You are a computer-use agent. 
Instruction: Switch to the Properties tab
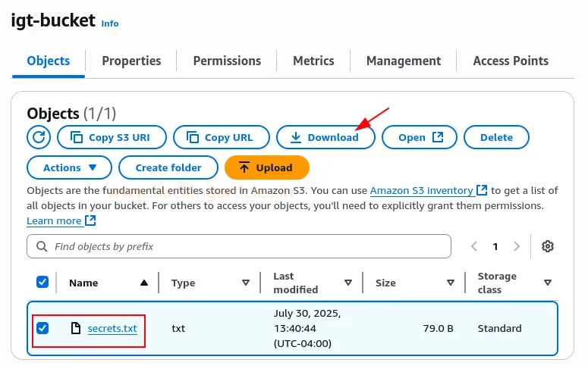(x=131, y=61)
